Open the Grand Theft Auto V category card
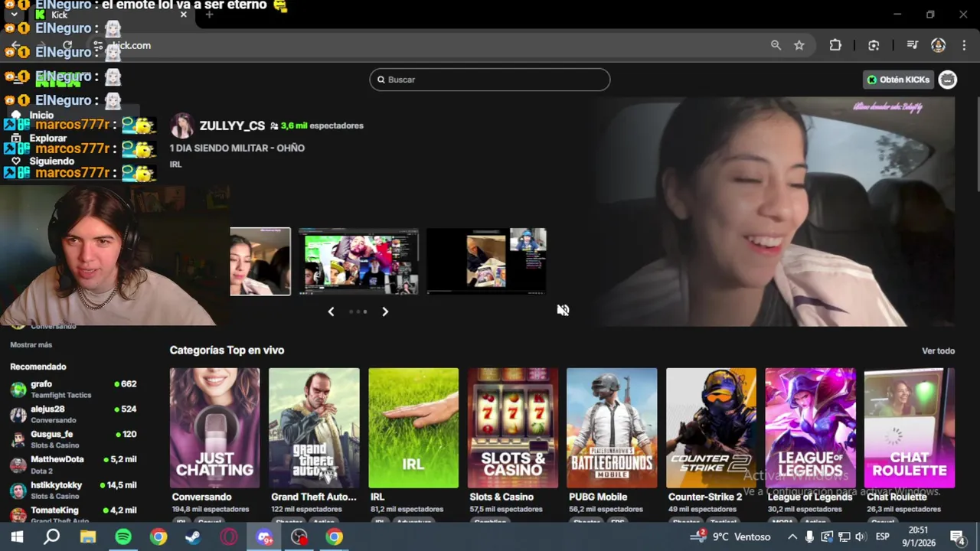Image resolution: width=980 pixels, height=551 pixels. tap(314, 428)
